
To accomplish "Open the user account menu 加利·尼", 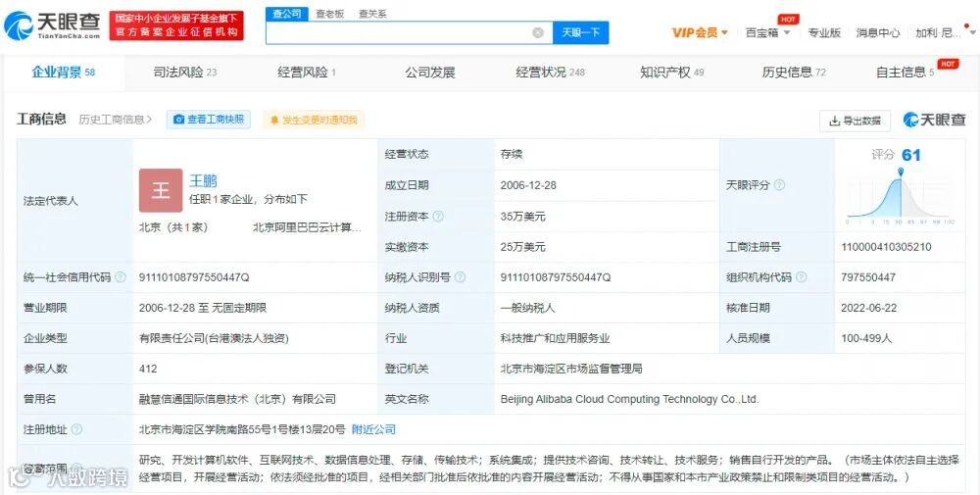I will pos(945,32).
